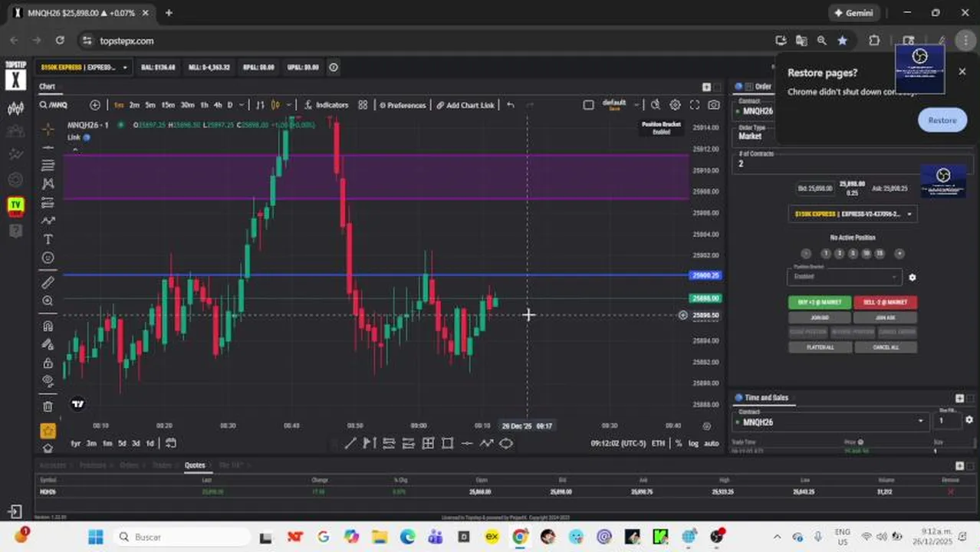Screen dimensions: 980x552
Task: Activate the zoom-in magnifier tool
Action: pos(48,301)
